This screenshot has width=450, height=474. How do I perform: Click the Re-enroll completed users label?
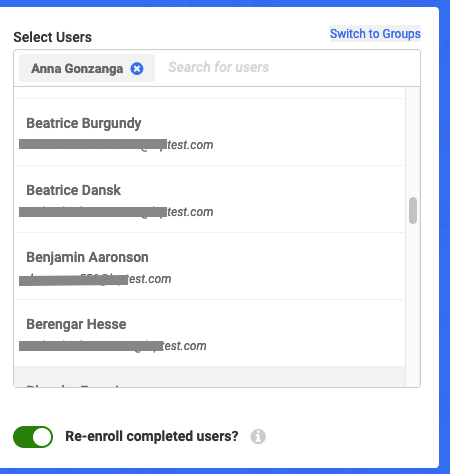click(x=152, y=436)
